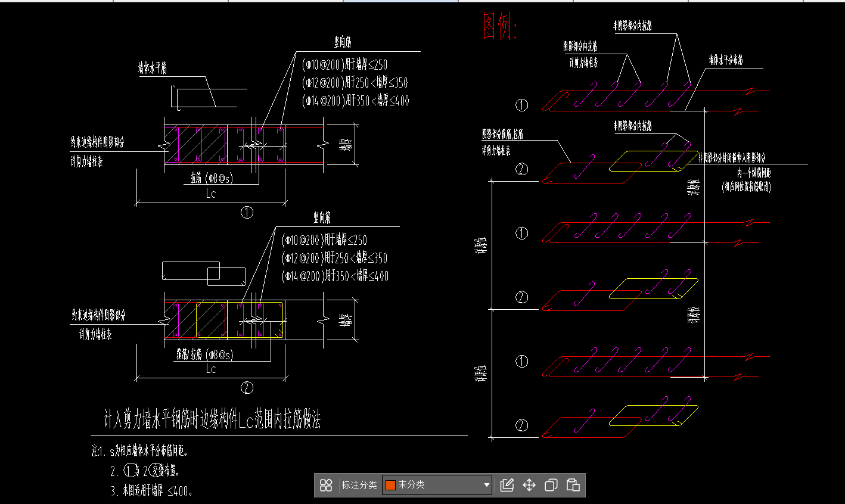Click the drawing title 计入剪力墙水平钢筋时边缘构件Lc范围内拉筋做法
The height and width of the screenshot is (504, 845).
tap(213, 420)
